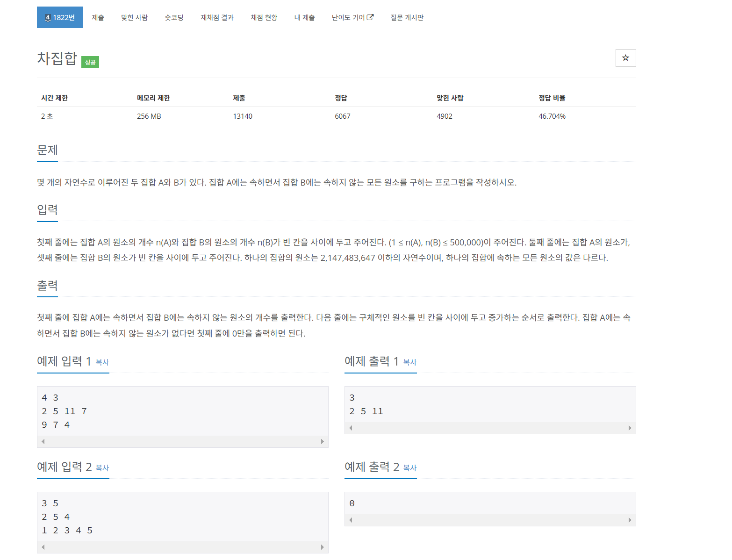732x560 pixels.
Task: Open the 1822번 problem tab
Action: (x=60, y=17)
